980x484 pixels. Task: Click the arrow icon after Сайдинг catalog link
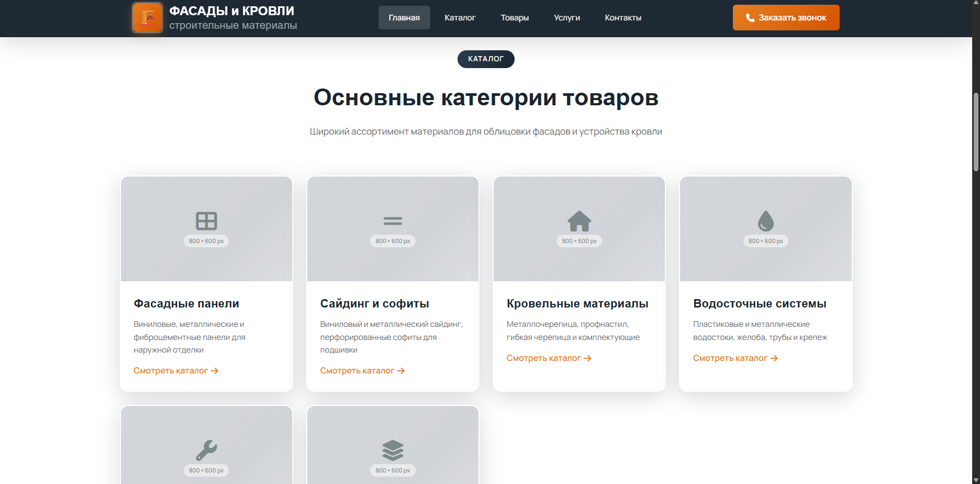click(x=401, y=371)
